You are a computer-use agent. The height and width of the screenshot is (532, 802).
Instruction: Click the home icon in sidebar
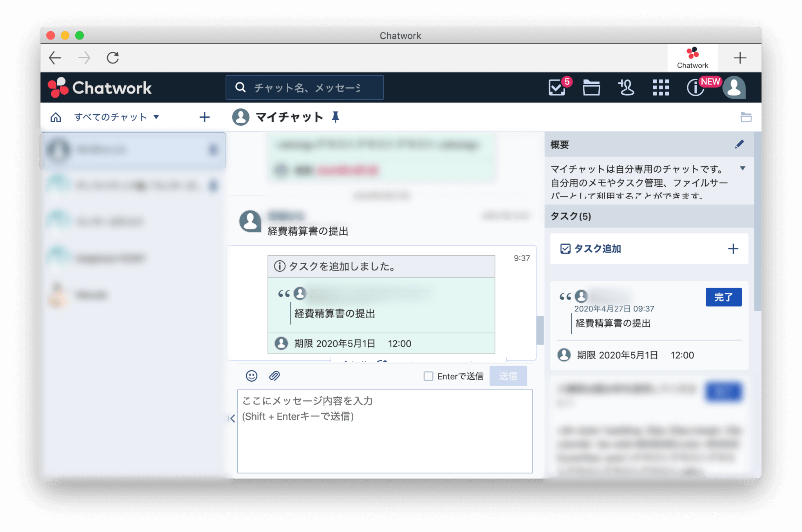[x=56, y=117]
